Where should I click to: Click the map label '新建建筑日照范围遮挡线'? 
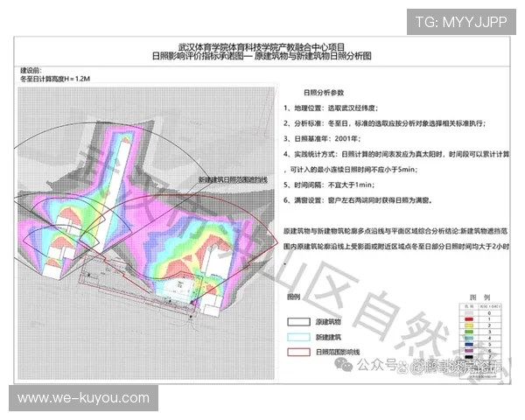pyautogui.click(x=233, y=180)
